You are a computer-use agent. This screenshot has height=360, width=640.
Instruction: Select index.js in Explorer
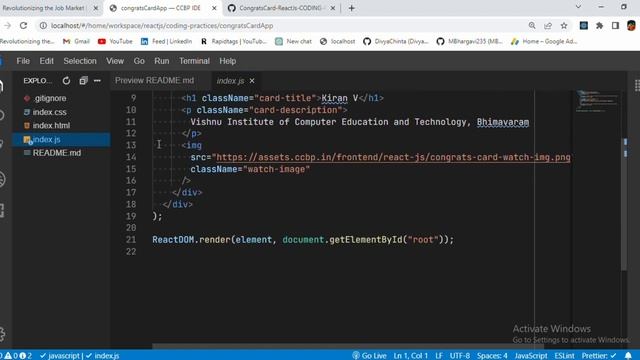61,139
